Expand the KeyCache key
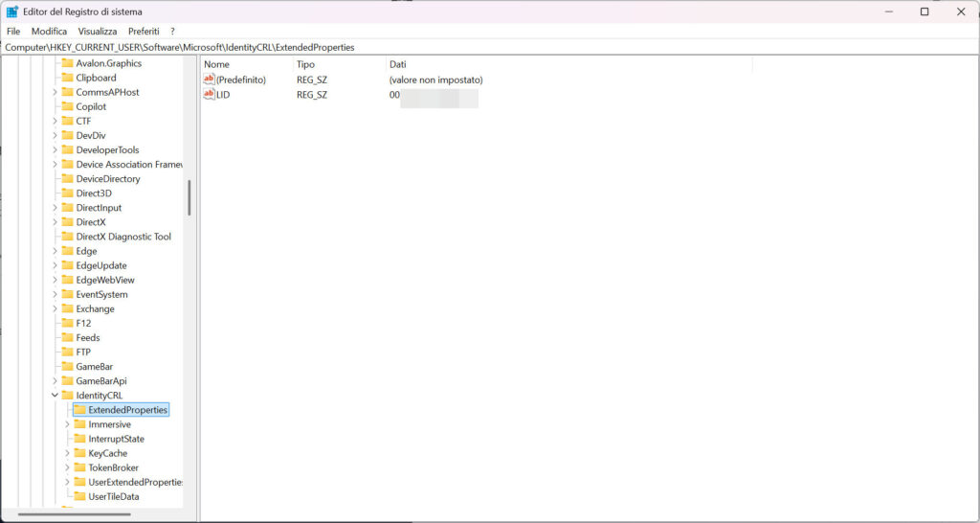 [x=68, y=453]
